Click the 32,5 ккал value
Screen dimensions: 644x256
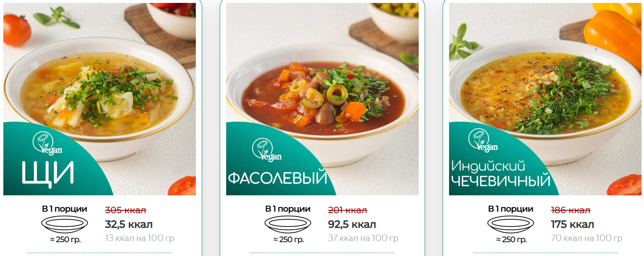[129, 225]
